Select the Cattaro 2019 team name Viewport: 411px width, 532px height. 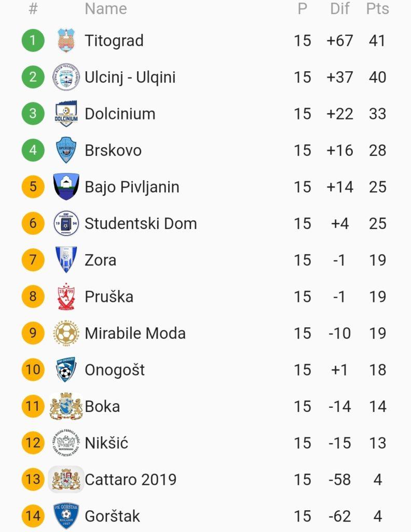pos(130,479)
